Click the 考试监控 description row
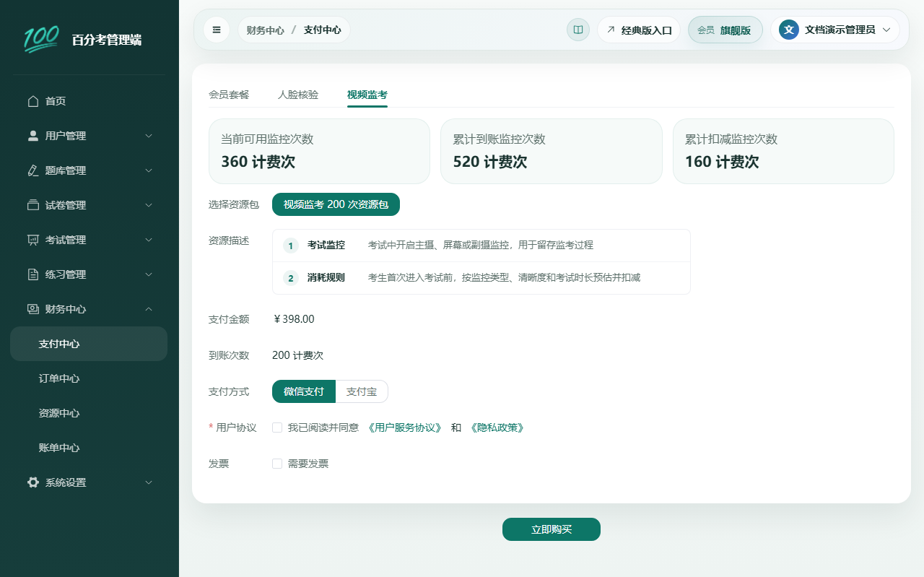 [481, 246]
